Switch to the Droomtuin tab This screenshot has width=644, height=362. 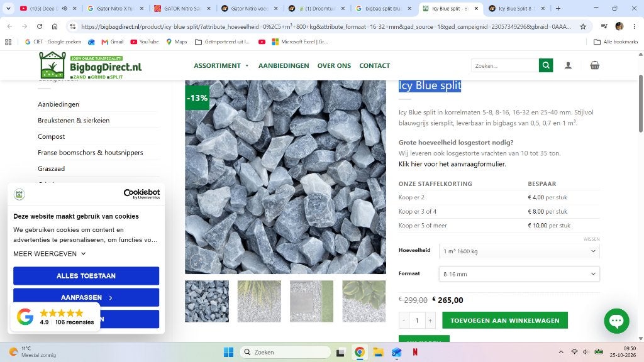point(317,8)
